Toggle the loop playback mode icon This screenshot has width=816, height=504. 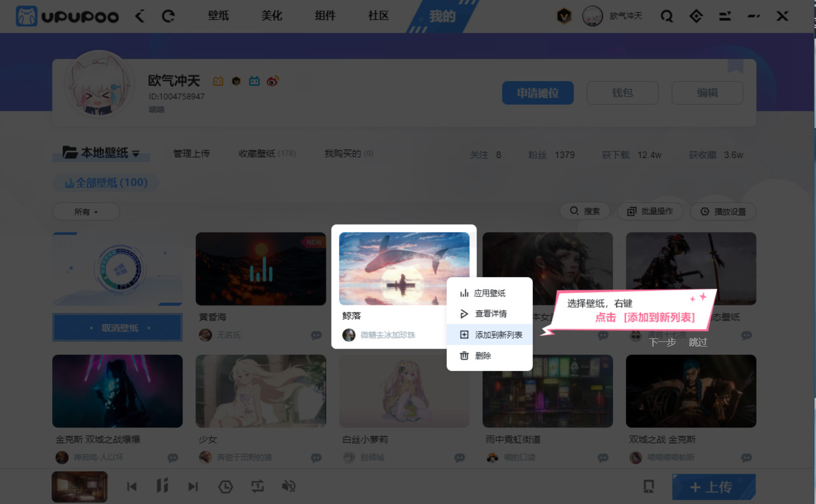click(258, 486)
